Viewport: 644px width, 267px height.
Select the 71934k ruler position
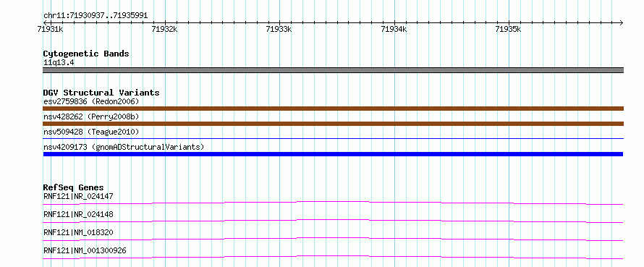tap(394, 29)
